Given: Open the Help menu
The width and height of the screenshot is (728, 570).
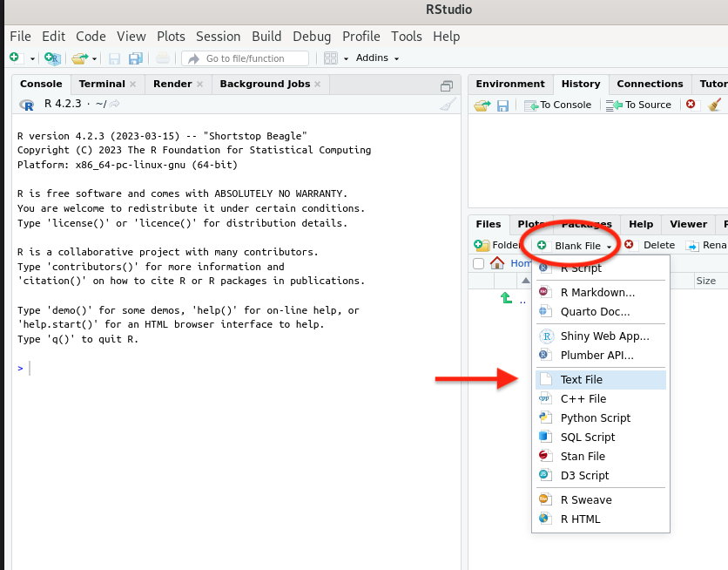Looking at the screenshot, I should pos(446,37).
